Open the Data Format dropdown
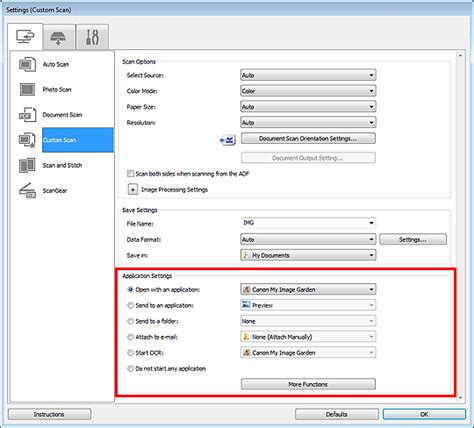The image size is (474, 428). (x=308, y=239)
